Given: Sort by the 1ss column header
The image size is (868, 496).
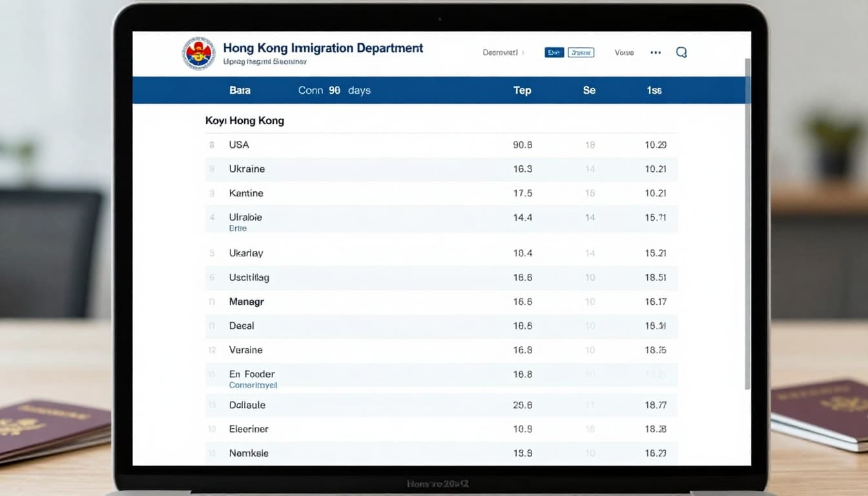Looking at the screenshot, I should [654, 90].
